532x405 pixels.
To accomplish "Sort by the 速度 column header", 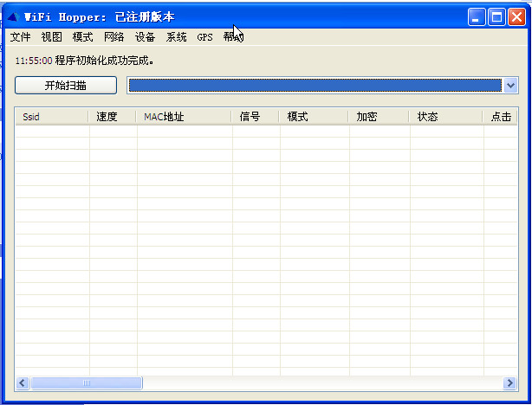I will 113,117.
